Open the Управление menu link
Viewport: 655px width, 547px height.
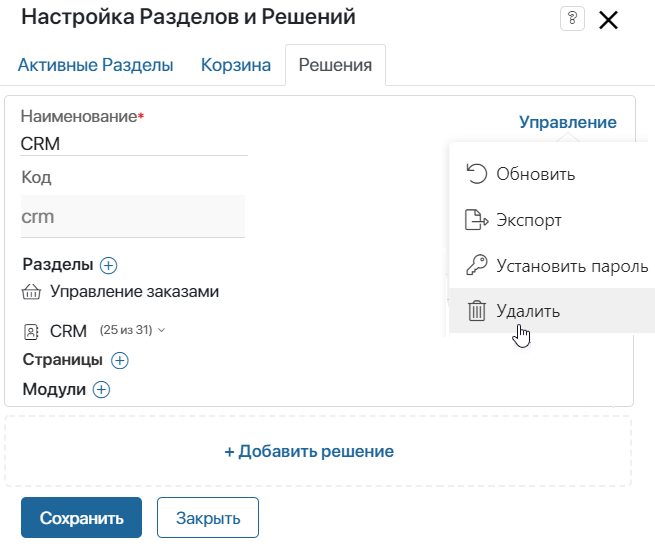[568, 122]
